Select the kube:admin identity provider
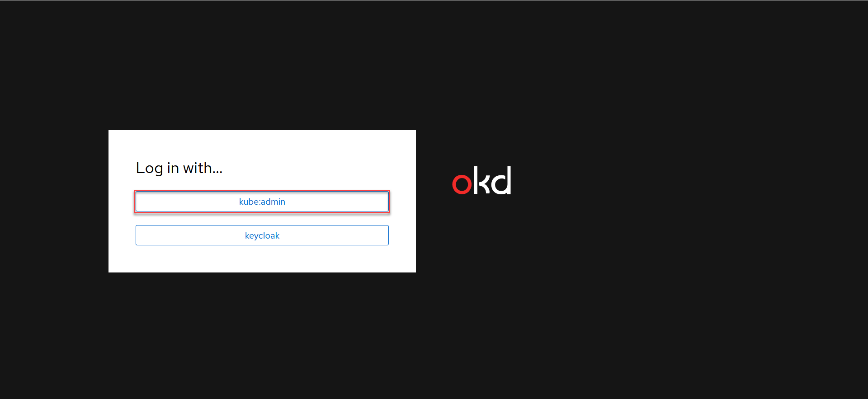The width and height of the screenshot is (868, 399). [x=262, y=202]
